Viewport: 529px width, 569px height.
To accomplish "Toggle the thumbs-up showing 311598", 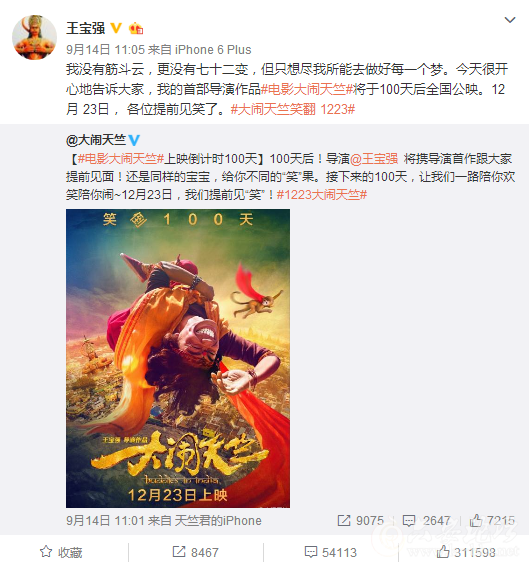I will [466, 552].
